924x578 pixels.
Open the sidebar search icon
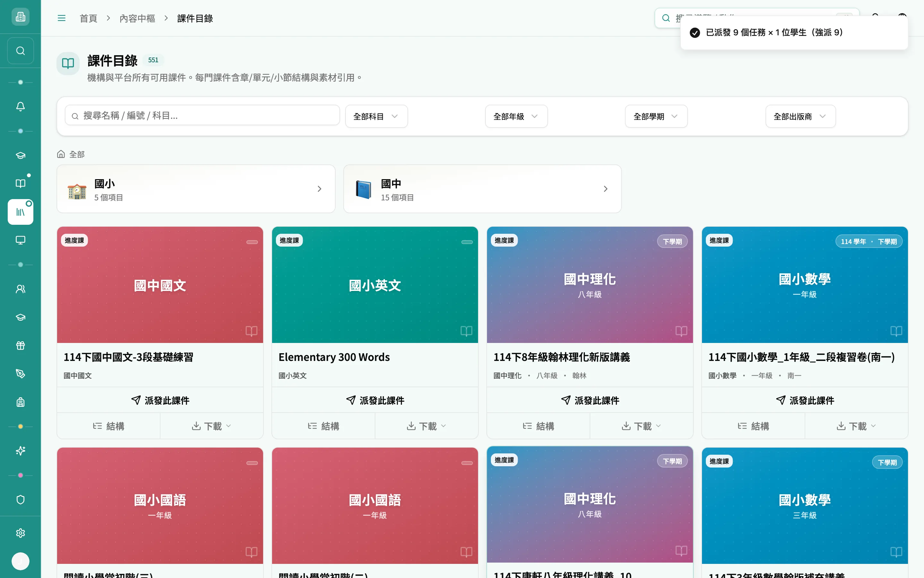[20, 51]
